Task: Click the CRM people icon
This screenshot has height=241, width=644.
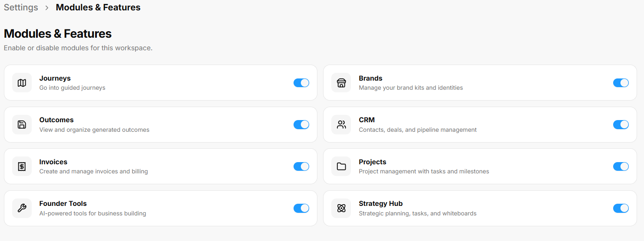Action: (341, 125)
